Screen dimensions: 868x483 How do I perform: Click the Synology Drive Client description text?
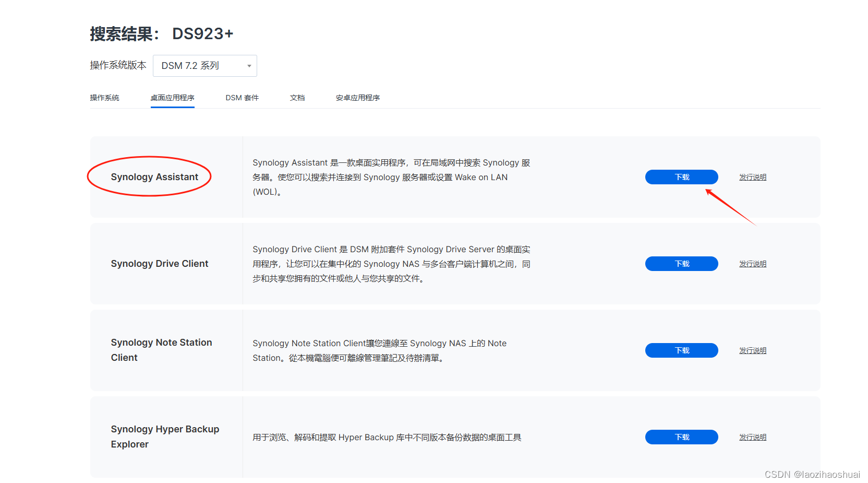tap(391, 264)
